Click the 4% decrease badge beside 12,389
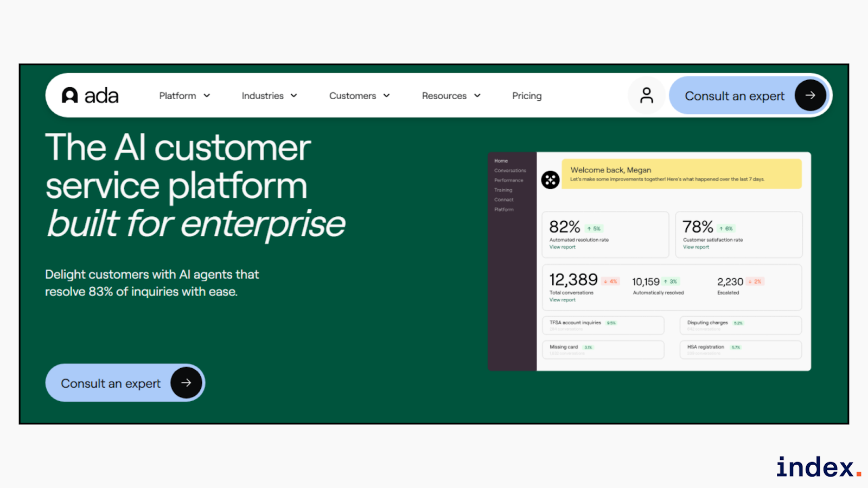 click(610, 281)
